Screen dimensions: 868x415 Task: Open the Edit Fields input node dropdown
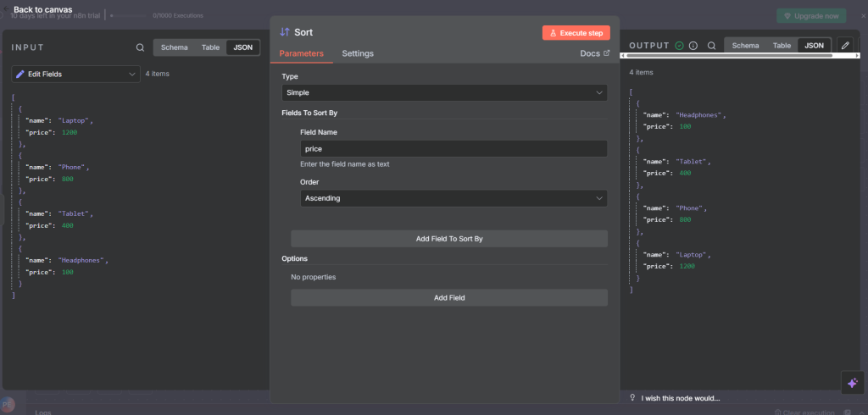click(x=75, y=75)
